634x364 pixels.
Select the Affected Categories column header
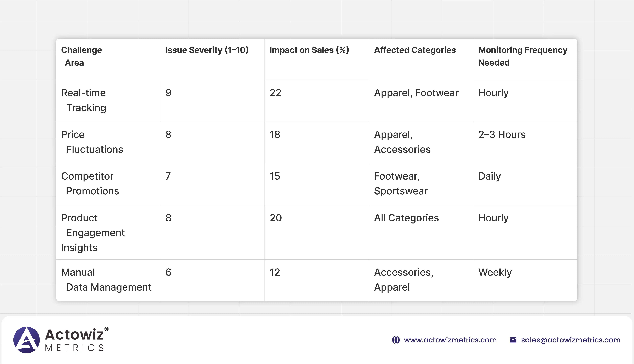[415, 50]
